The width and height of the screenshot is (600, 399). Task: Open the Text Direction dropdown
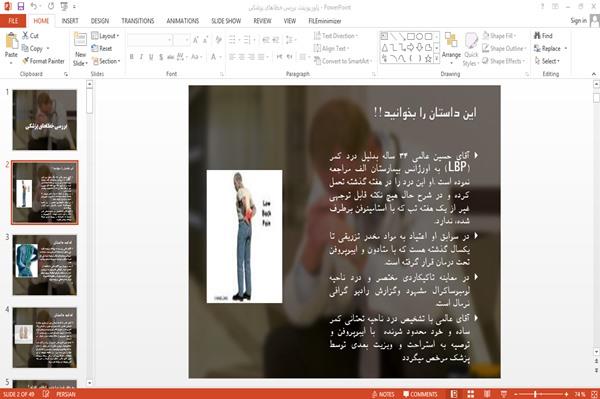tap(336, 36)
